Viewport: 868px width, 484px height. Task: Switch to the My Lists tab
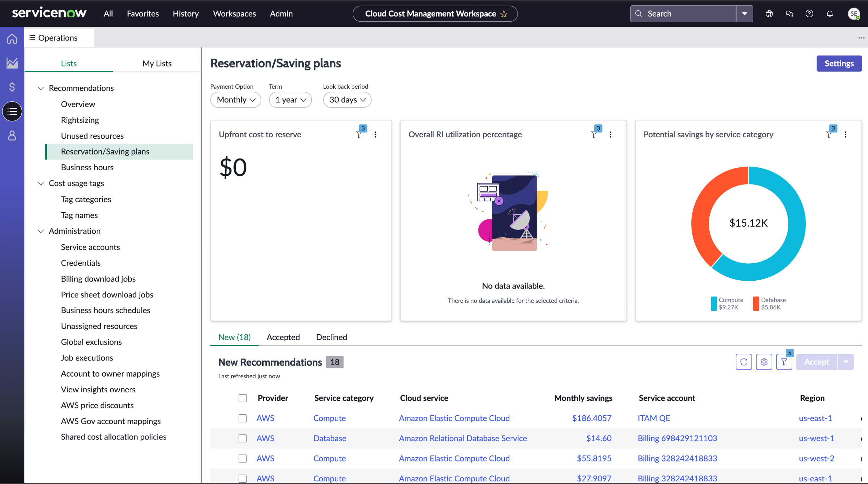coord(157,63)
